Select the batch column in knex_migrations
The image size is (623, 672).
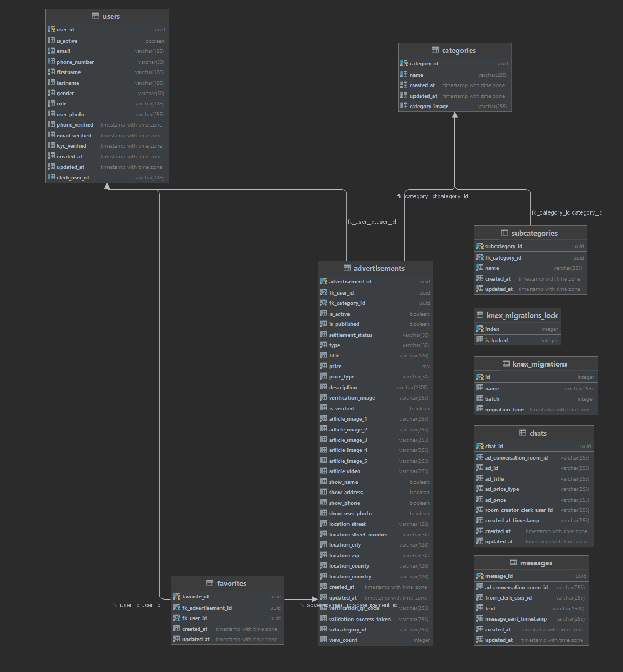pyautogui.click(x=535, y=398)
